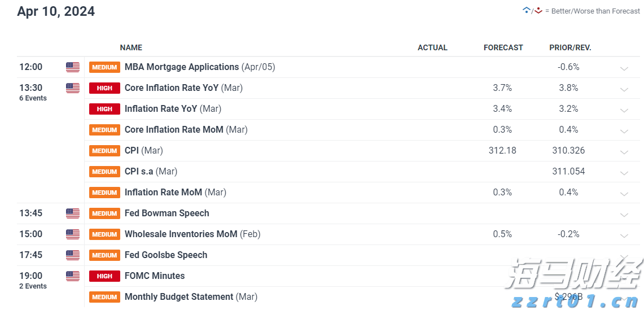
Task: Click the US flag icon at 12:00
Action: 73,67
